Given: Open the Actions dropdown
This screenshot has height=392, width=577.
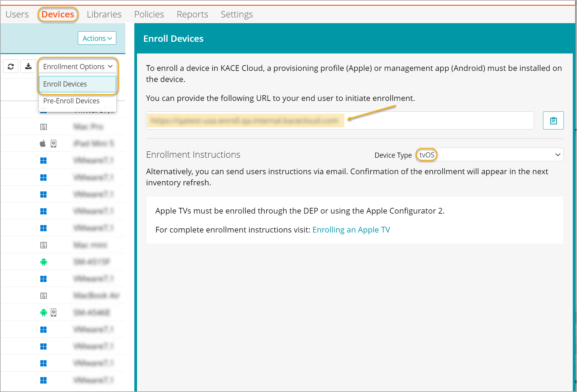Looking at the screenshot, I should [x=97, y=38].
